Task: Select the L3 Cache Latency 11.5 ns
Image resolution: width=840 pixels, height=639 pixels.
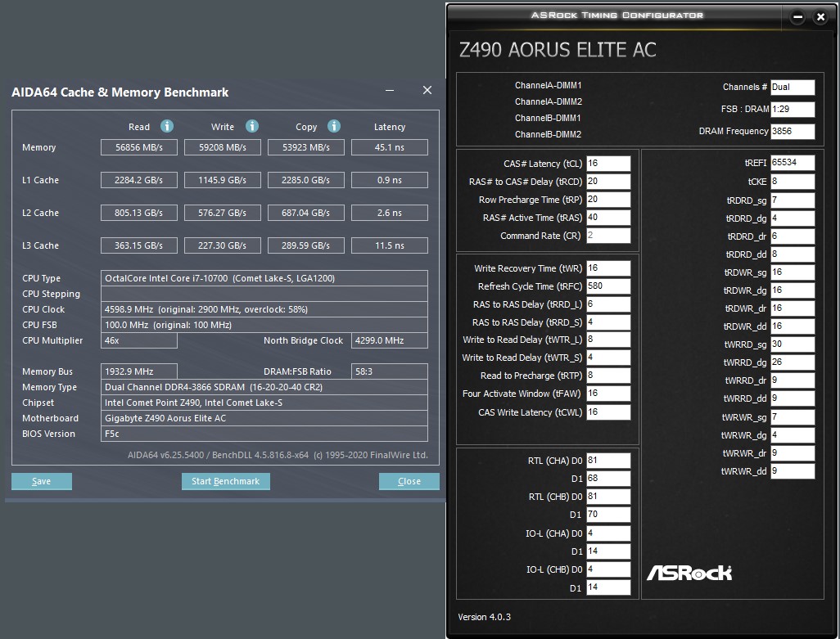Action: [390, 245]
